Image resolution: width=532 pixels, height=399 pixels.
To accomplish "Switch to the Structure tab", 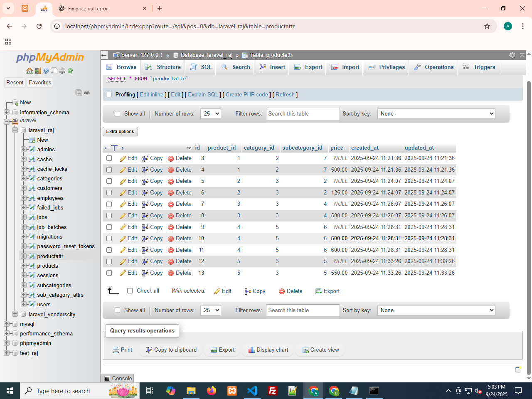I will tap(163, 67).
